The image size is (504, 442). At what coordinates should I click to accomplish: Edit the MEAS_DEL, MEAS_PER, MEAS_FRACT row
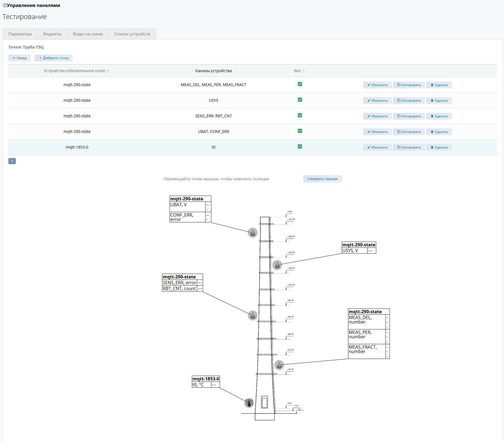tap(377, 85)
